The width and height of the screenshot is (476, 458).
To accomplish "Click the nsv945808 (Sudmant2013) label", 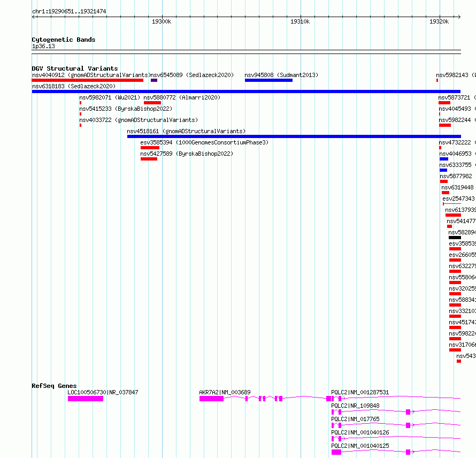I will click(281, 75).
